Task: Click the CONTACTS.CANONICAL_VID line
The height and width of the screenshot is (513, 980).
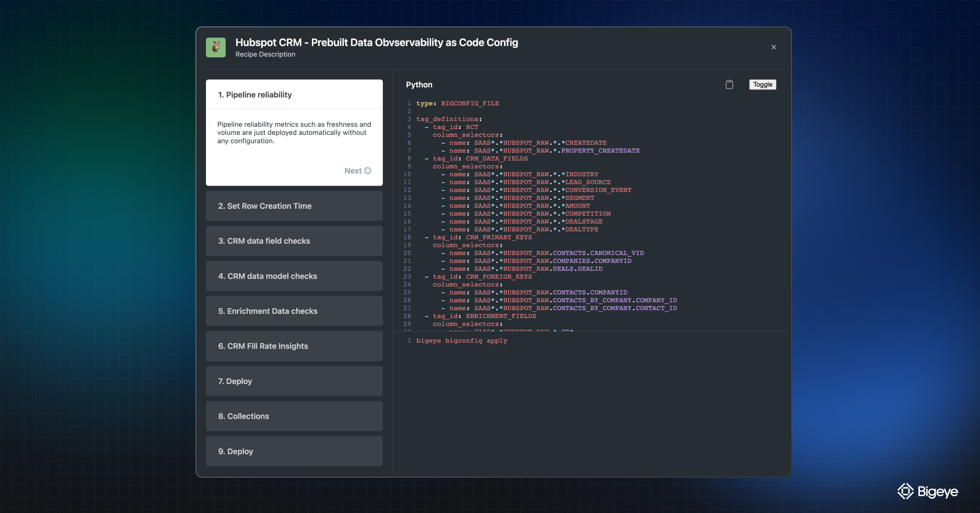Action: point(542,253)
